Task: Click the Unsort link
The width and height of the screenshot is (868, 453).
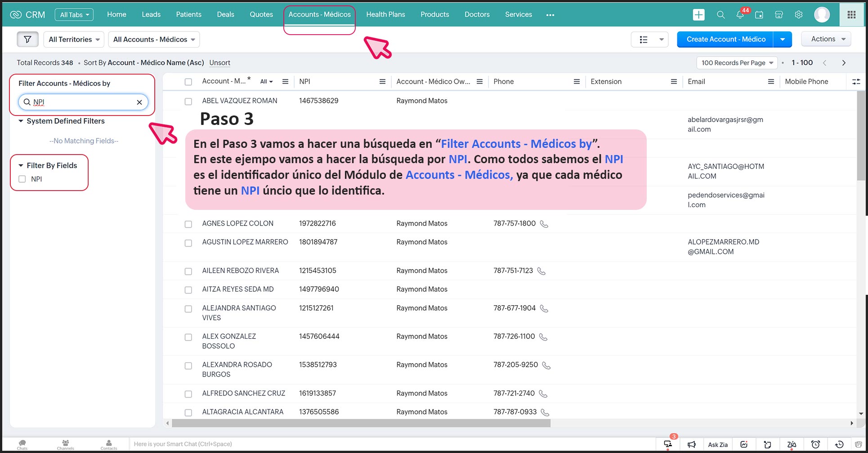Action: click(x=219, y=63)
